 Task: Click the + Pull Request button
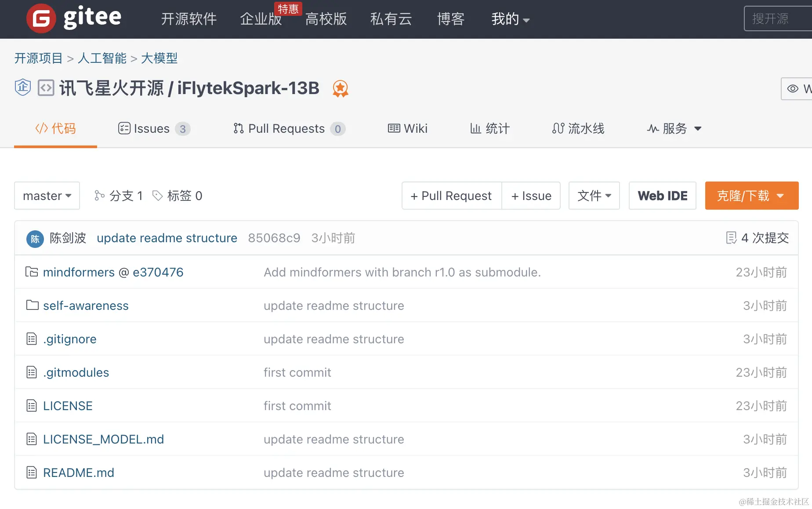452,196
